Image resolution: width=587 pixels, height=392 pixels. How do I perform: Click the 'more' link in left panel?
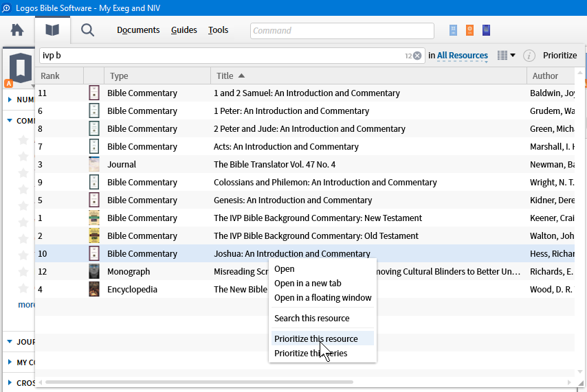point(26,305)
